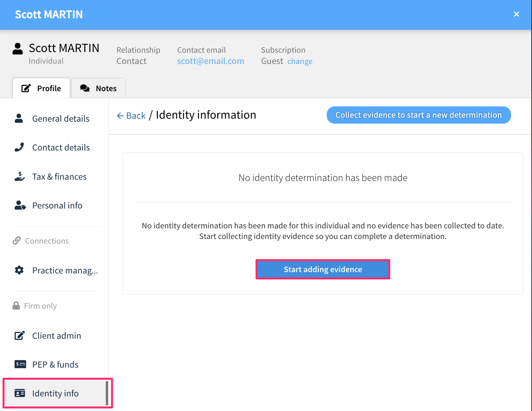Click the dialog title Scott MARTIN
The height and width of the screenshot is (411, 532).
[x=49, y=15]
